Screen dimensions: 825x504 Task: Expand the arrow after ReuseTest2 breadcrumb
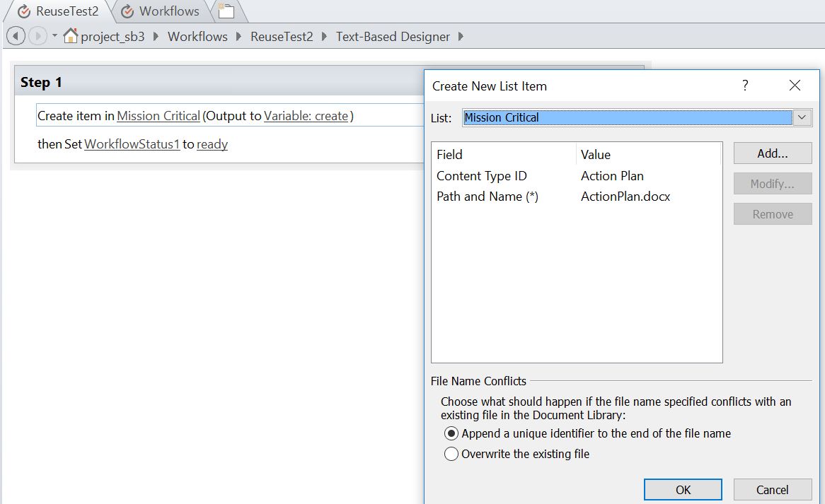324,36
